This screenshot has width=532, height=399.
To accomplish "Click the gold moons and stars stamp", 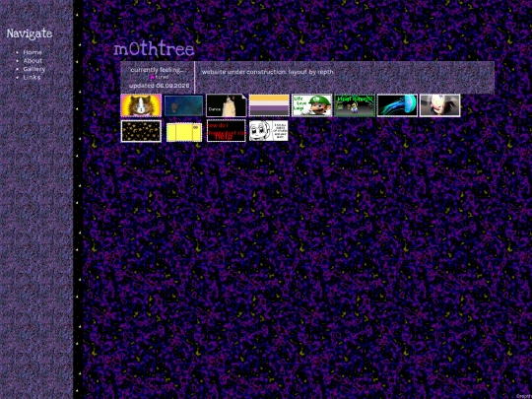I will pyautogui.click(x=141, y=131).
